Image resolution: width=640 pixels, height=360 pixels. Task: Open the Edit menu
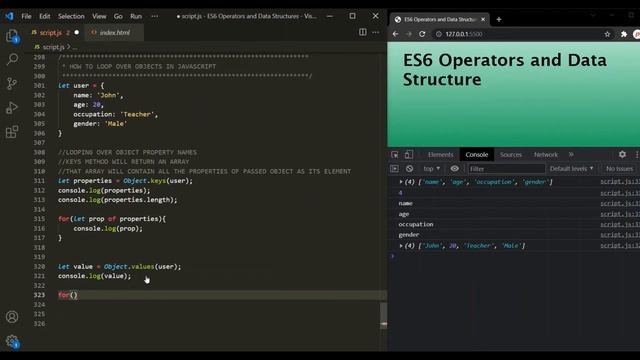(x=44, y=16)
